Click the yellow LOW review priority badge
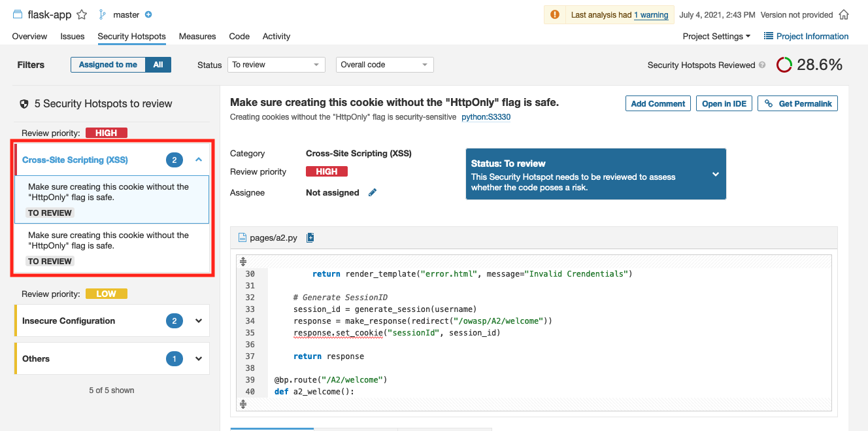The height and width of the screenshot is (431, 868). [107, 294]
